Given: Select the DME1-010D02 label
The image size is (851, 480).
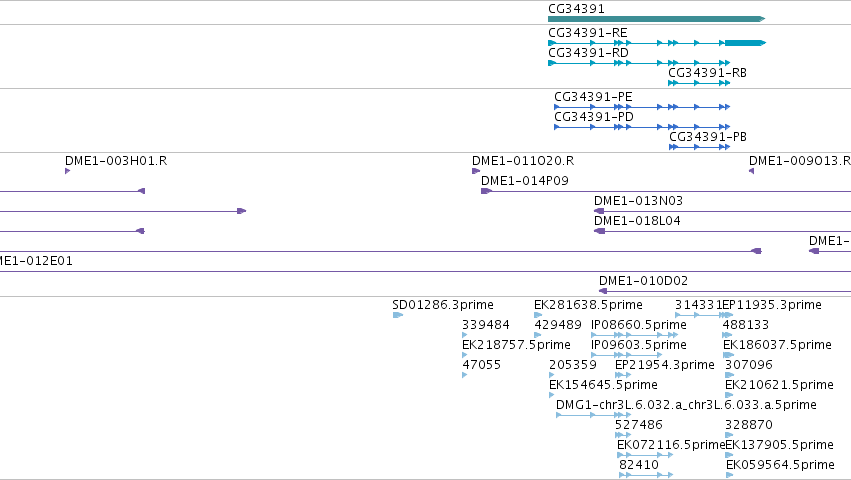Looking at the screenshot, I should [x=643, y=281].
